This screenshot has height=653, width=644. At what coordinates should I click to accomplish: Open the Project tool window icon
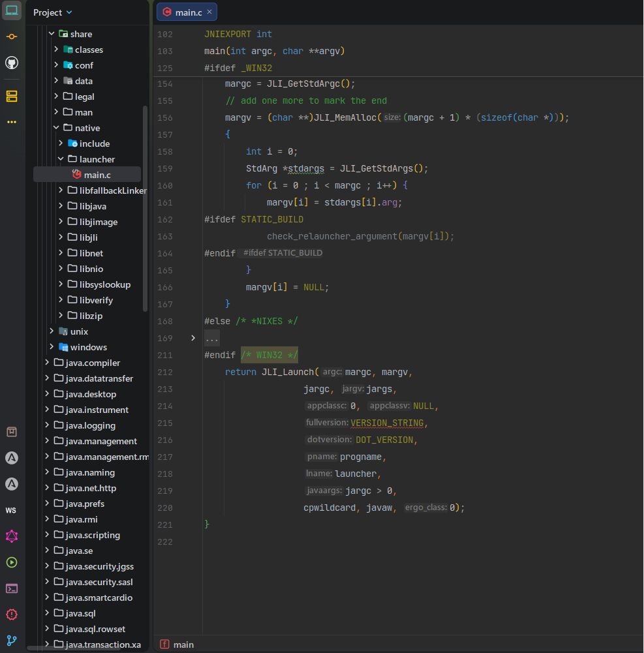(x=12, y=10)
